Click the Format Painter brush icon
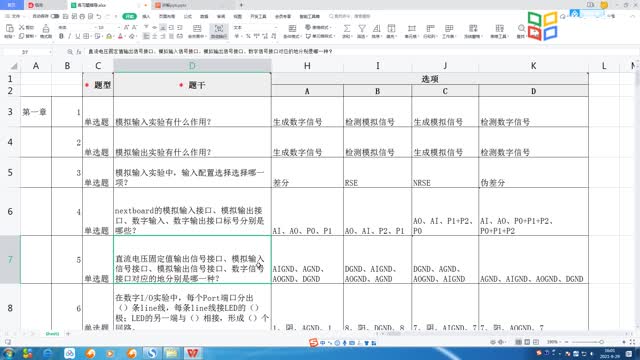640x360 pixels. coord(46,28)
